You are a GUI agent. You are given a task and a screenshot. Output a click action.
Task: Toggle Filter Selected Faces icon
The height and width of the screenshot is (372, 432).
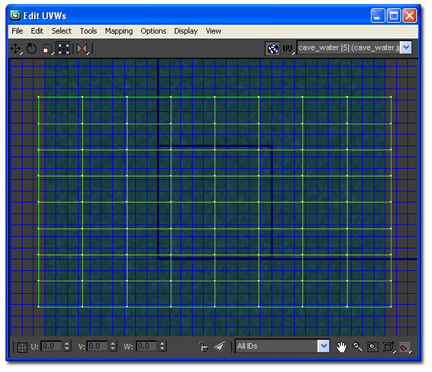tap(219, 347)
